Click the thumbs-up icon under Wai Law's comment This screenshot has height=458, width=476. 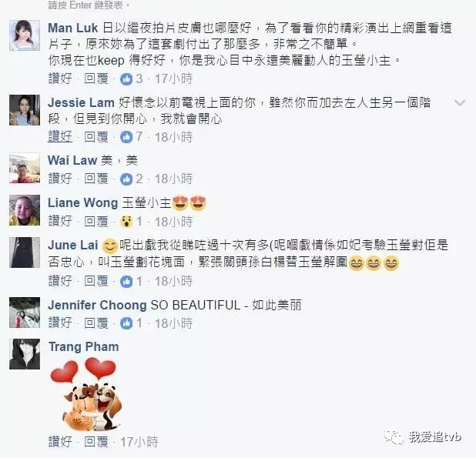point(126,179)
